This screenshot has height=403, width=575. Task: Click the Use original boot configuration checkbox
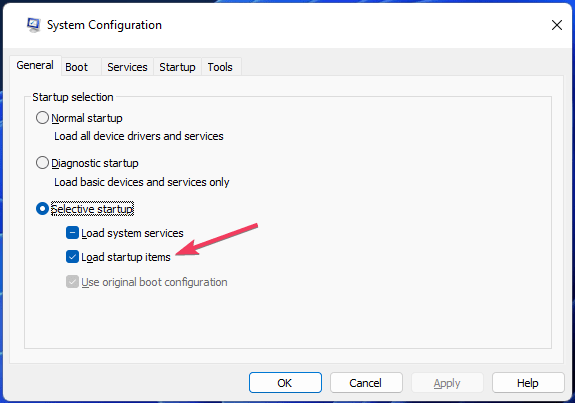(72, 282)
